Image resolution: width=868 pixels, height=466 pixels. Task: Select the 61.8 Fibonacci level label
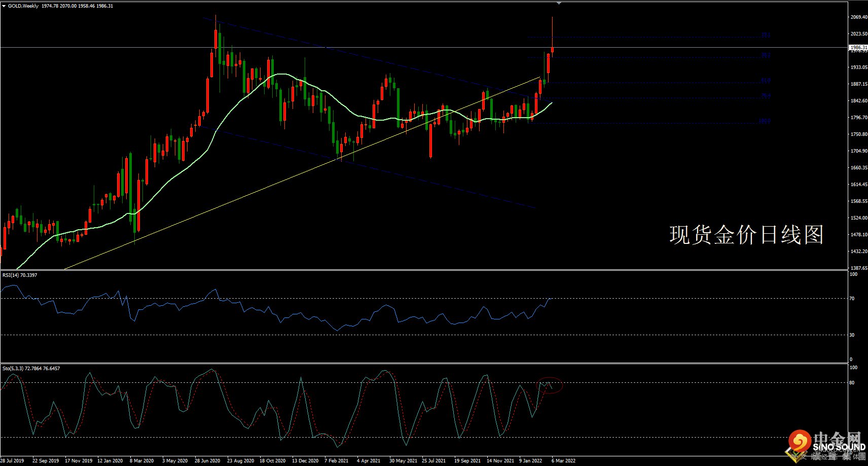[x=766, y=80]
